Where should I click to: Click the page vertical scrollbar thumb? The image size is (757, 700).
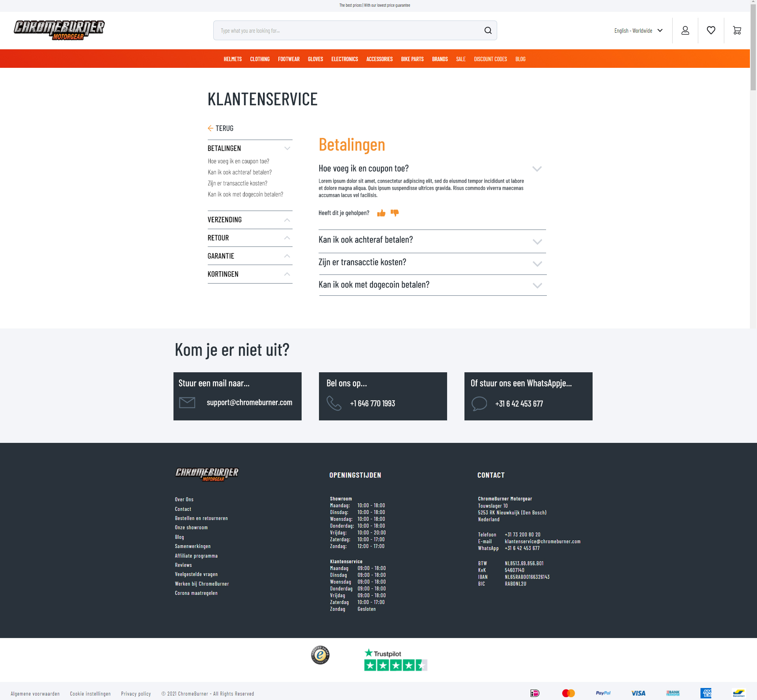coord(753,47)
